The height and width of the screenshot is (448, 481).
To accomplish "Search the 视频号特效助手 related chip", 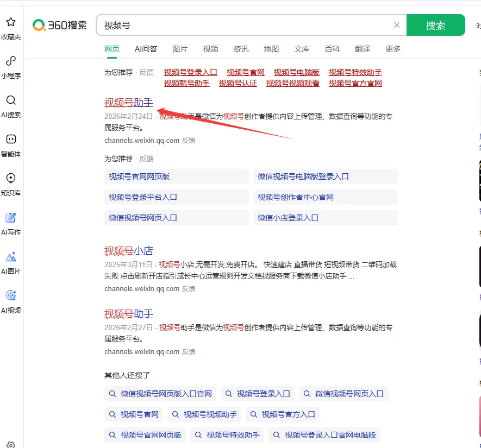I will (227, 435).
